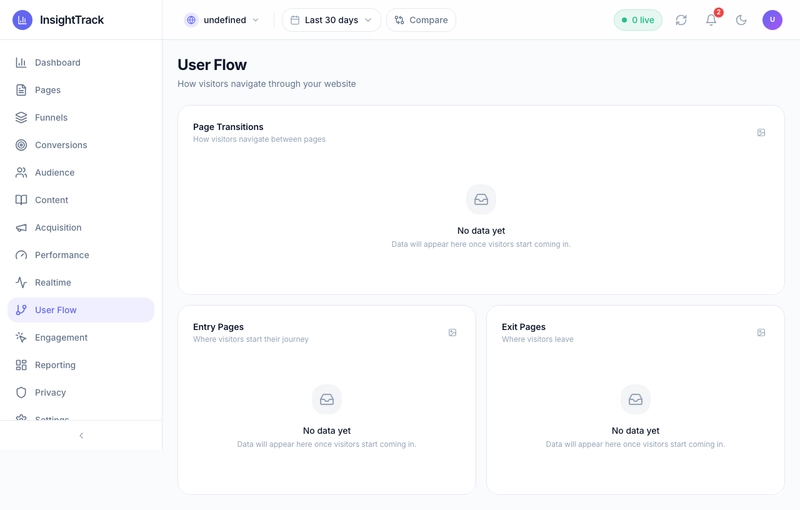This screenshot has height=510, width=800.
Task: Click the Dashboard bar chart icon
Action: coord(21,63)
